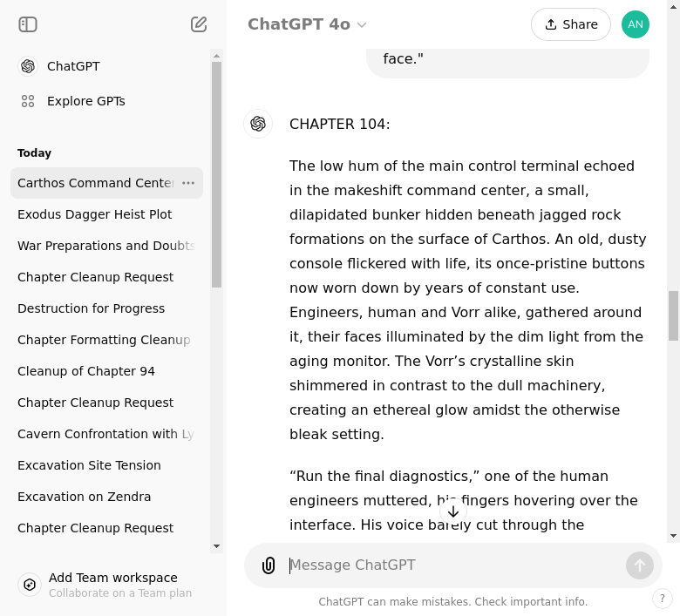The height and width of the screenshot is (616, 680).
Task: Open the AN profile avatar menu
Action: [636, 24]
